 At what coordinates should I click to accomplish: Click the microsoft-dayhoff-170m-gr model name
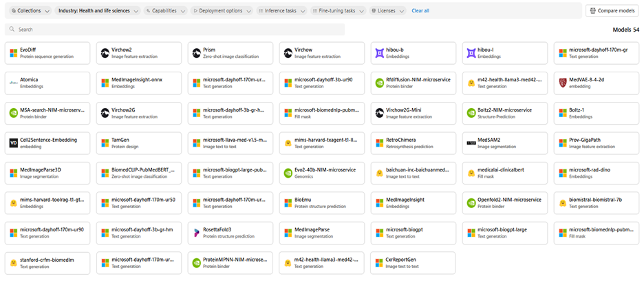point(599,50)
